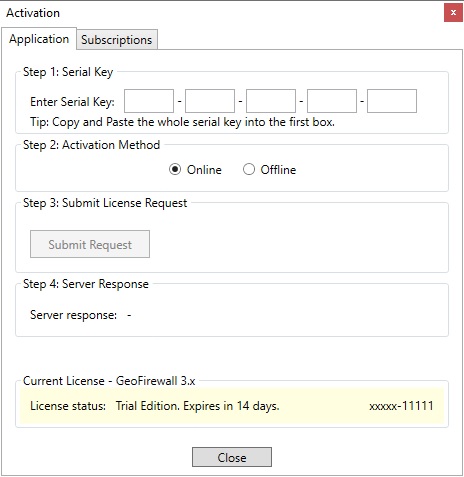Viewport: 464px width, 477px height.
Task: Click the Trial Edition license status text
Action: click(198, 406)
